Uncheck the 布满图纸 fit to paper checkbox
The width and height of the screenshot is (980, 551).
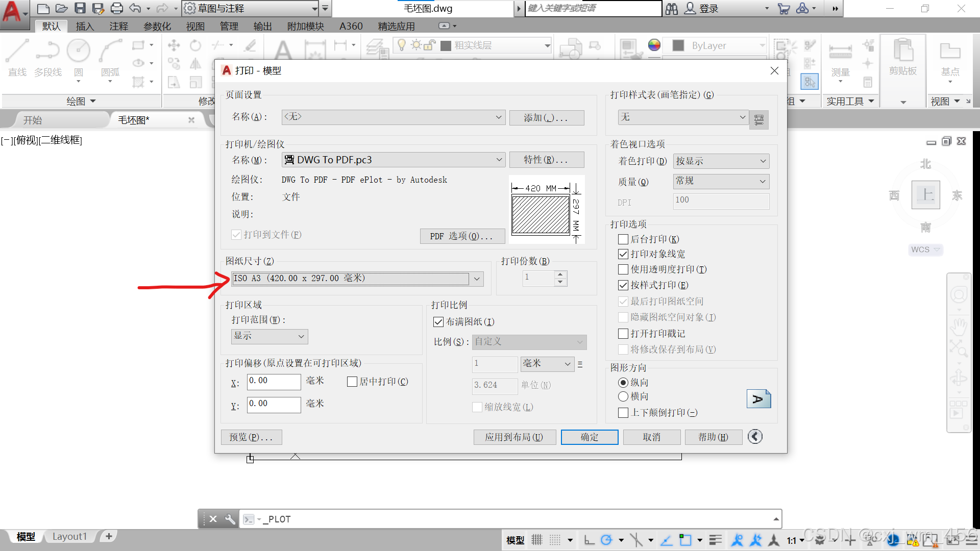(438, 322)
